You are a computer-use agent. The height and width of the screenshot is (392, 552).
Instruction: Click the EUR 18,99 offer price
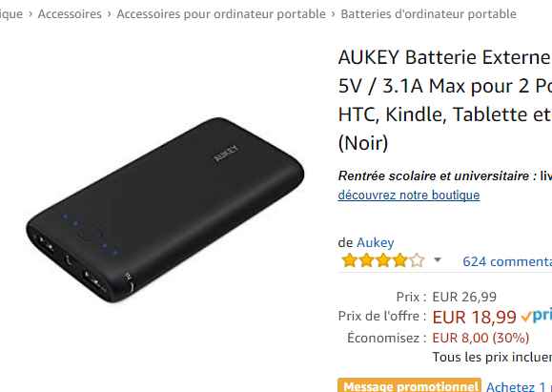[474, 317]
